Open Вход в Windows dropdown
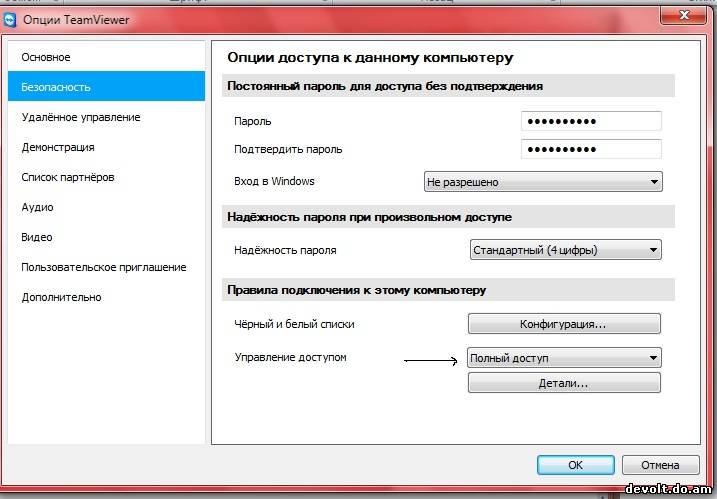The height and width of the screenshot is (499, 717). tap(543, 182)
